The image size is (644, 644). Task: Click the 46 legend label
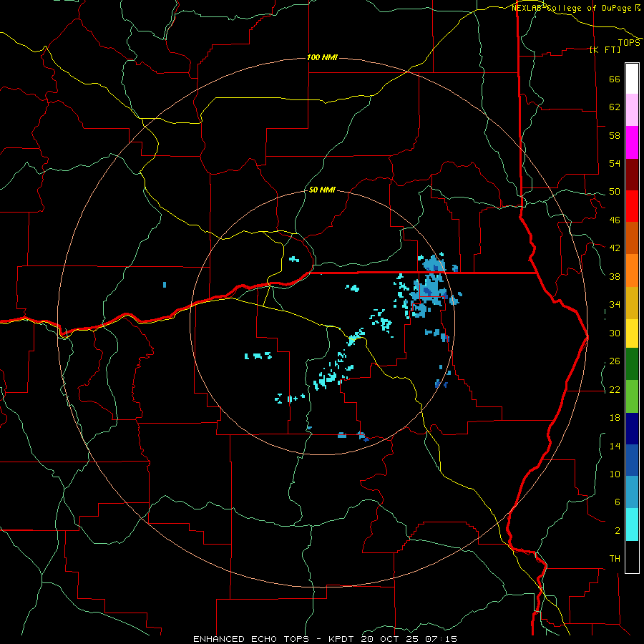615,220
